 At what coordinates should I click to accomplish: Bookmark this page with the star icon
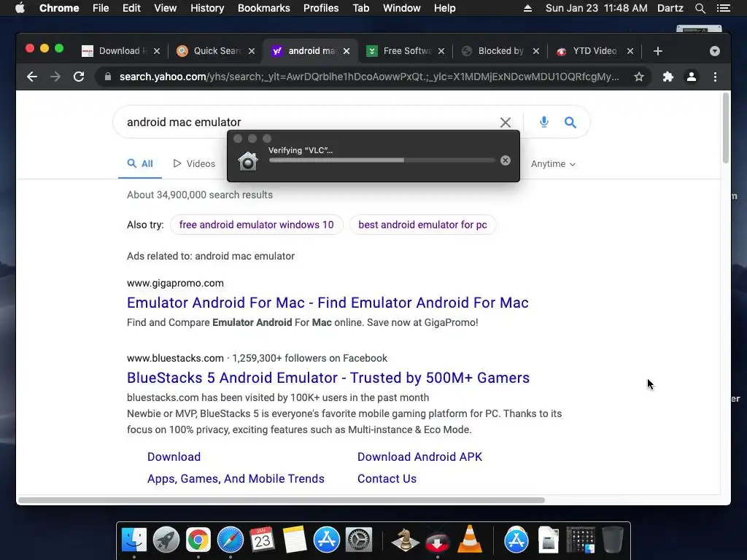click(639, 77)
